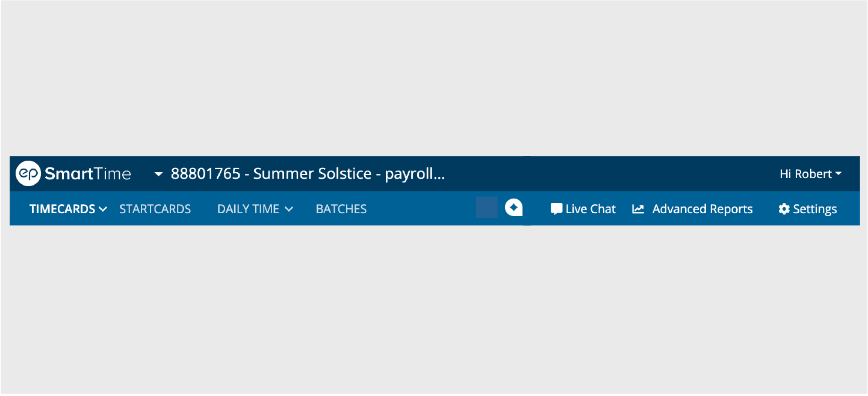
Task: Select the 88801765 Summer Solstice project name
Action: [308, 174]
